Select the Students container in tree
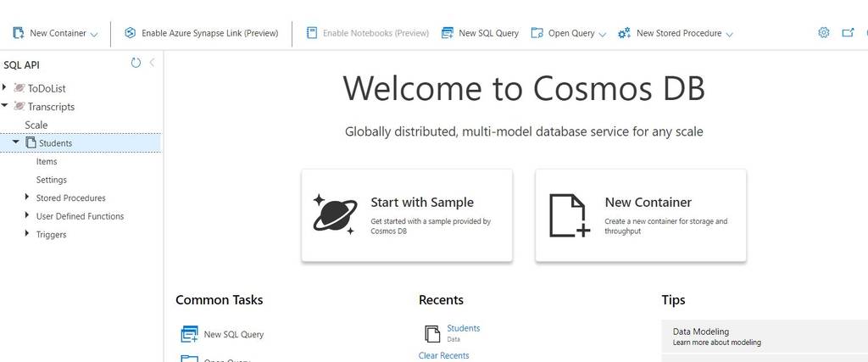868x362 pixels. [55, 143]
